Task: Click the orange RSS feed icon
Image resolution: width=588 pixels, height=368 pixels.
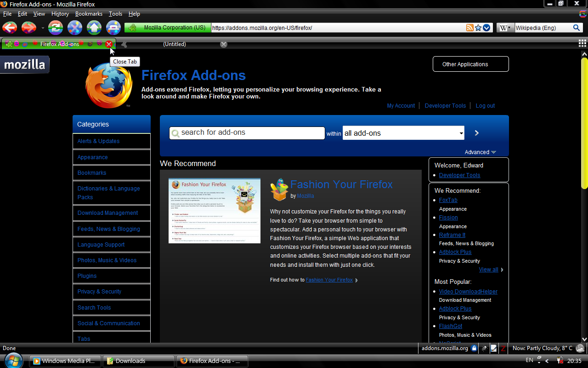Action: [x=469, y=28]
